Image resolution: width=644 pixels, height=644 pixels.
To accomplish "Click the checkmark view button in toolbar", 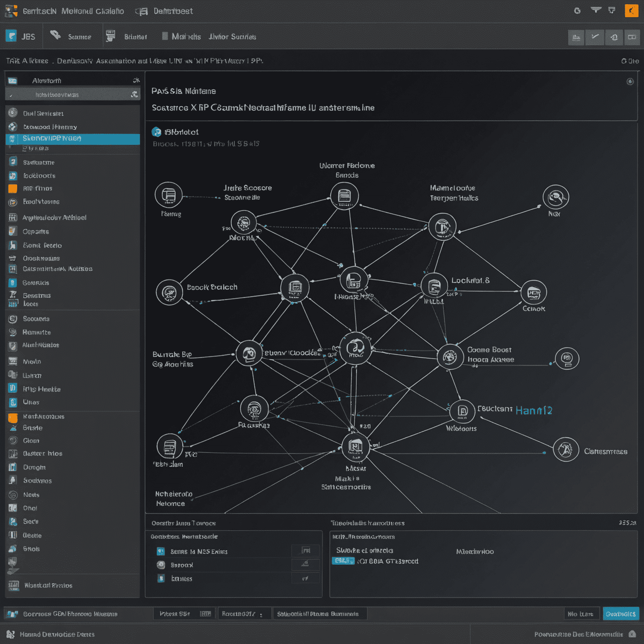I will coord(595,37).
